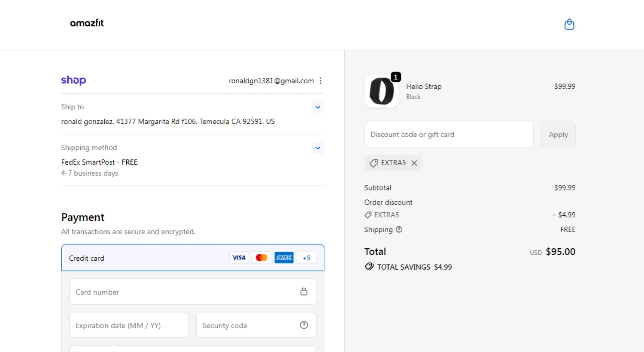Focus Discount code or gift card field
This screenshot has width=644, height=352.
click(x=449, y=134)
